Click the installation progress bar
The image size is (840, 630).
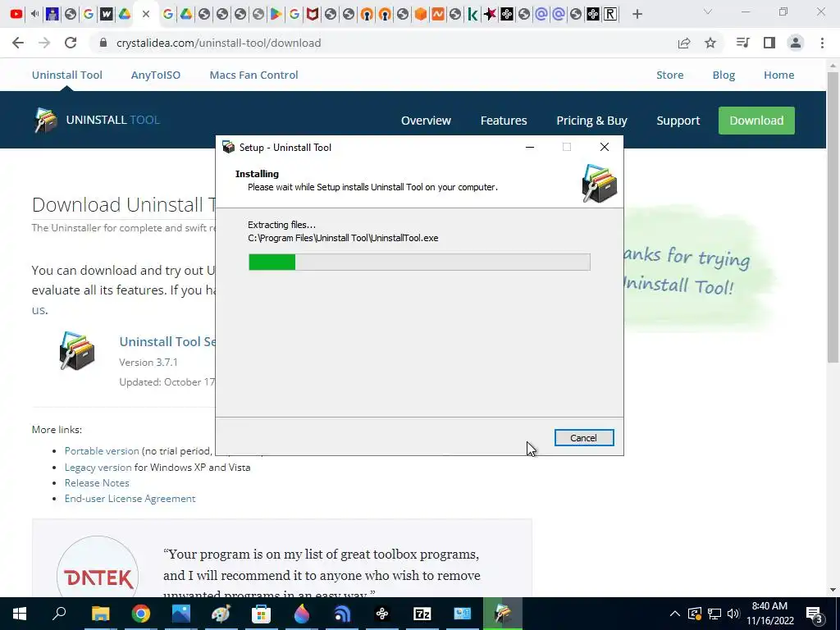pos(419,262)
